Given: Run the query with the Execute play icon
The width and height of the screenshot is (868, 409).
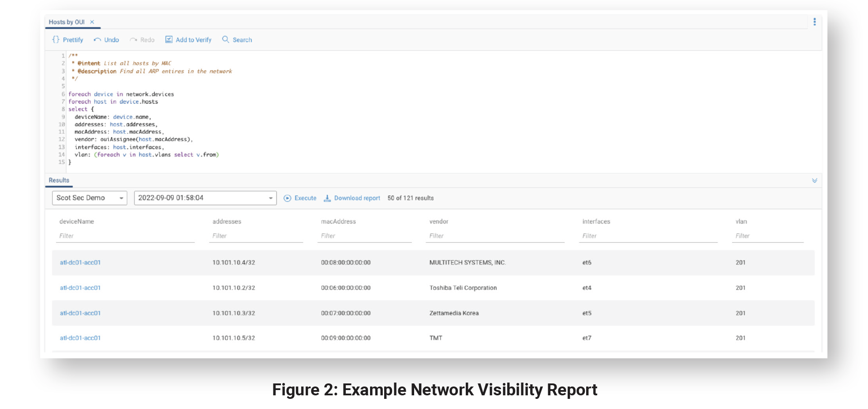Looking at the screenshot, I should [x=288, y=198].
